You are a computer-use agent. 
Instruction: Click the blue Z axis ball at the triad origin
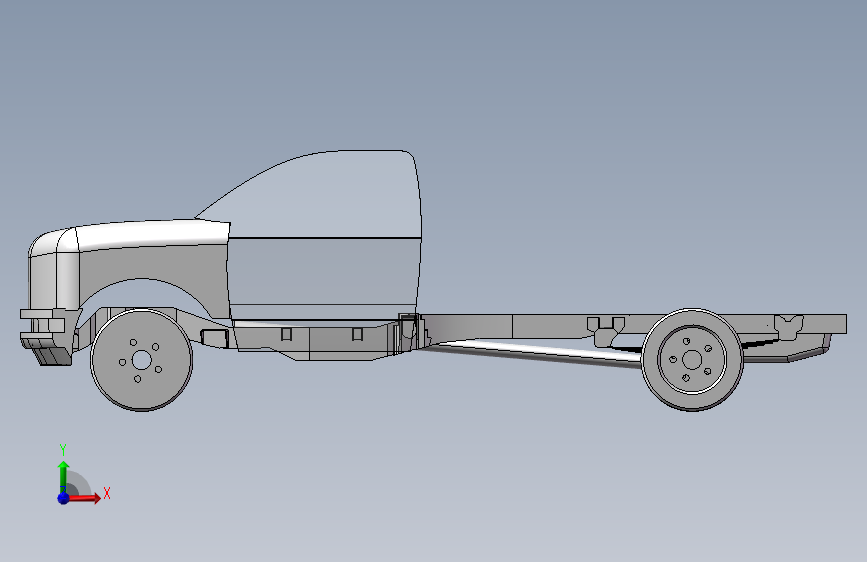coord(64,498)
